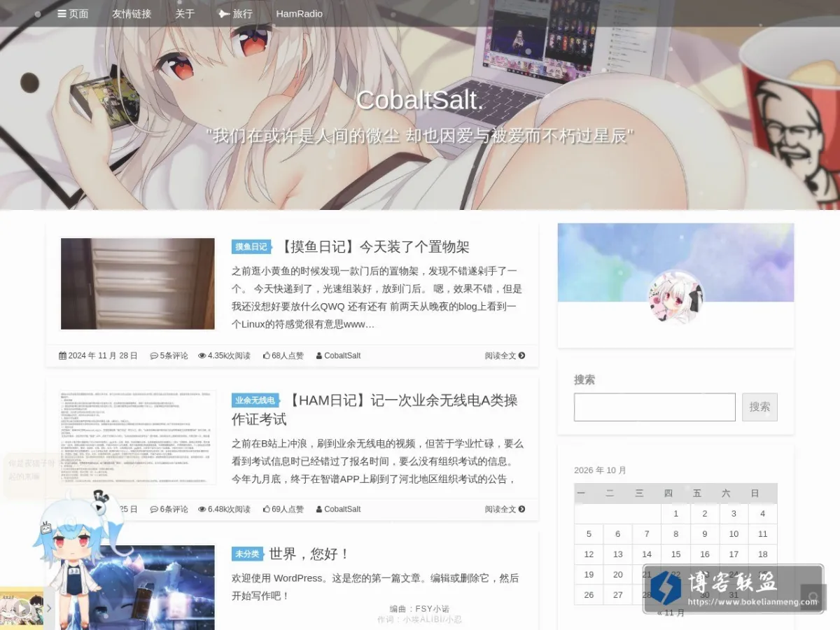
Task: Like the post with 69人点赞
Action: point(283,509)
